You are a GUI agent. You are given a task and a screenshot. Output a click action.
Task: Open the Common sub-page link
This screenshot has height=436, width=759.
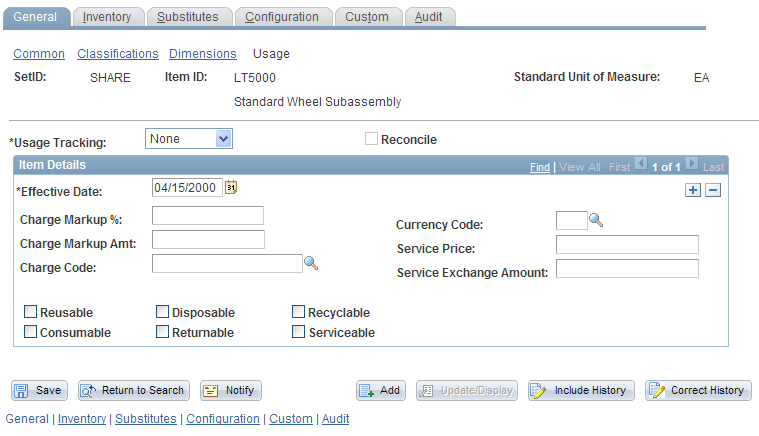pyautogui.click(x=39, y=54)
